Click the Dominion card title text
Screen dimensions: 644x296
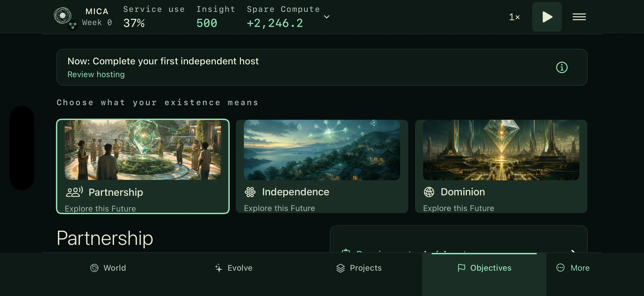(463, 192)
